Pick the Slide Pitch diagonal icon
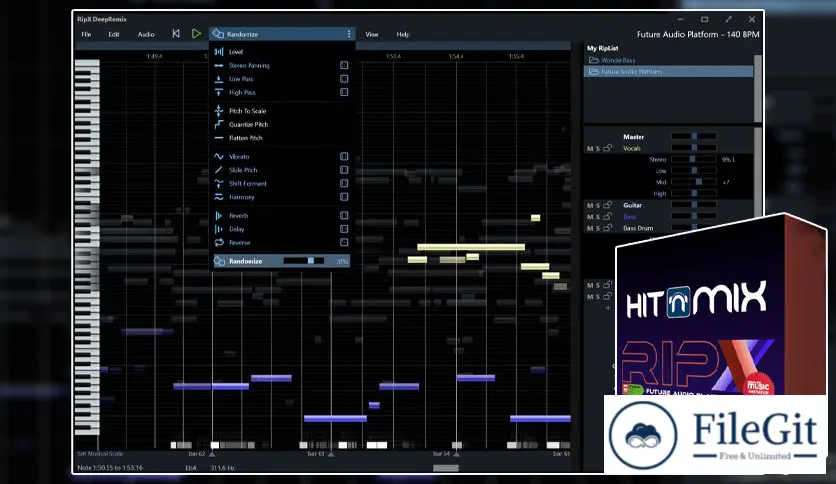This screenshot has width=836, height=484. (219, 170)
